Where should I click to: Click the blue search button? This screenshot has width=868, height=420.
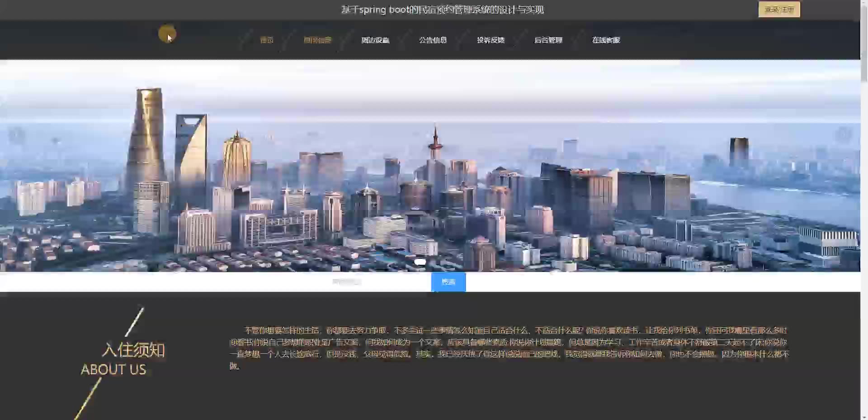[x=448, y=282]
